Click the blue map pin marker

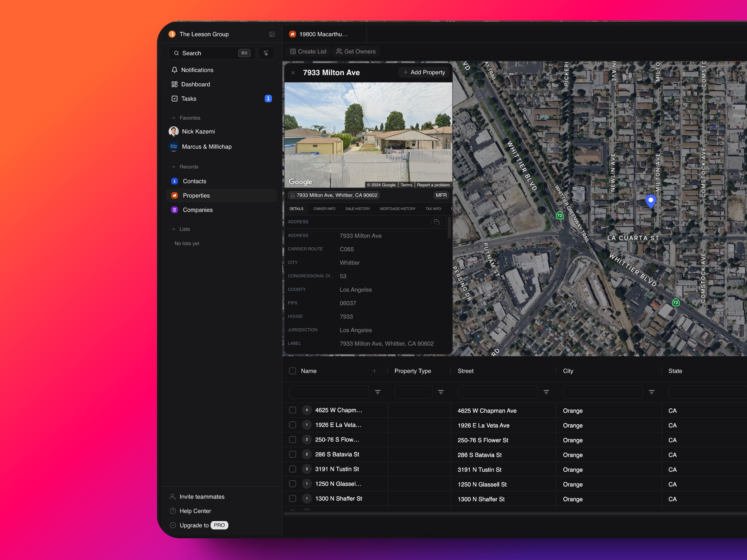click(651, 201)
